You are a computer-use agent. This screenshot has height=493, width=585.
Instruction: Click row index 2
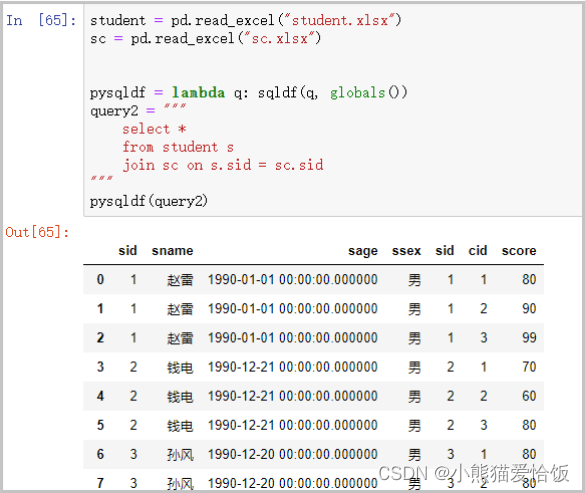pyautogui.click(x=100, y=338)
